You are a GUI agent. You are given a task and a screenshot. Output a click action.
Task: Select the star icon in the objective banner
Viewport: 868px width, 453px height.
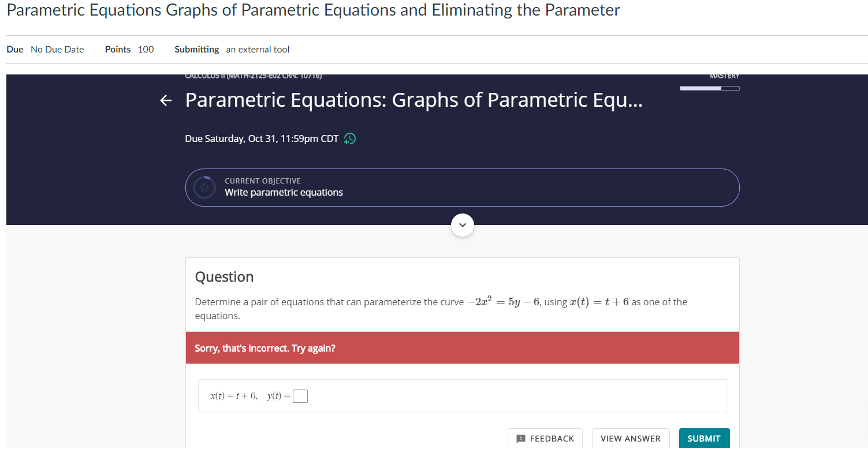(x=204, y=187)
